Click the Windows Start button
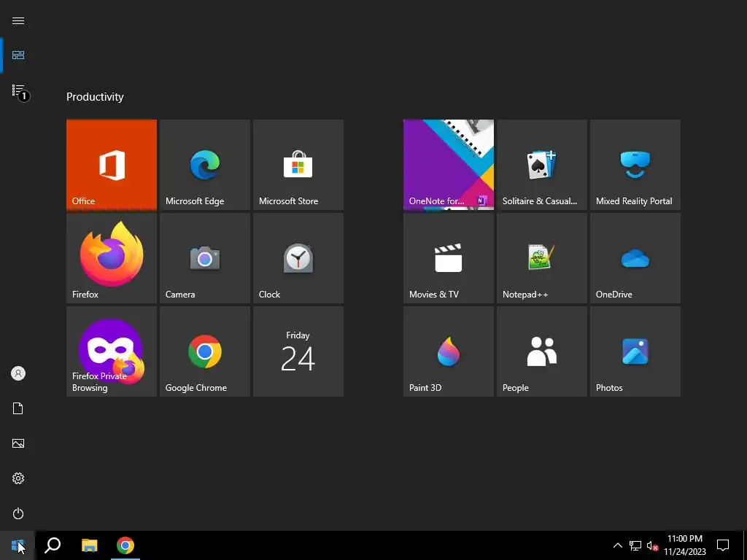Viewport: 747px width, 560px height. tap(18, 545)
